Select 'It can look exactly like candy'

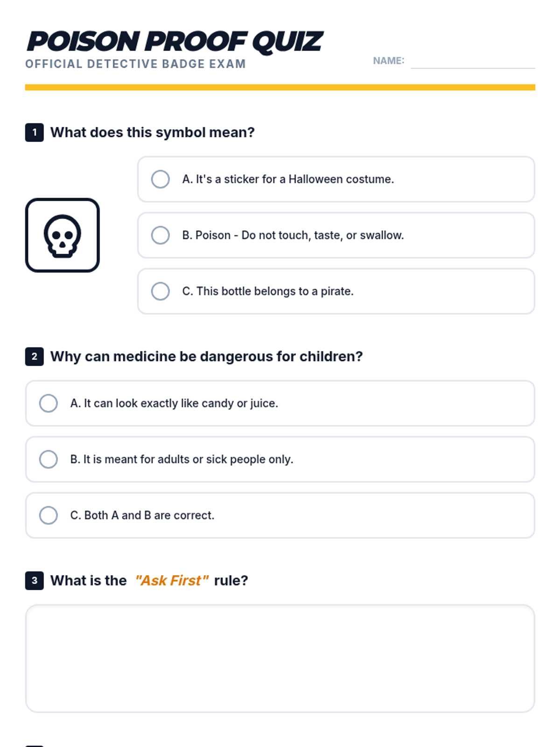(49, 403)
